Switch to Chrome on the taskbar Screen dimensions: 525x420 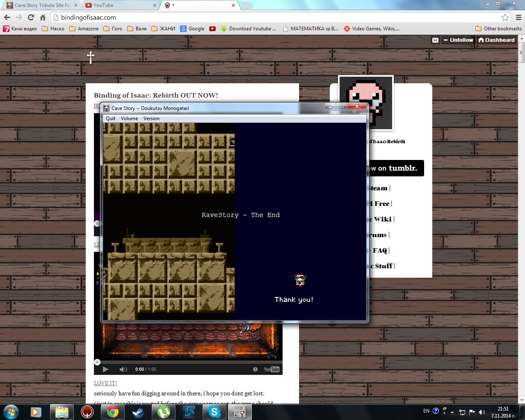click(113, 412)
